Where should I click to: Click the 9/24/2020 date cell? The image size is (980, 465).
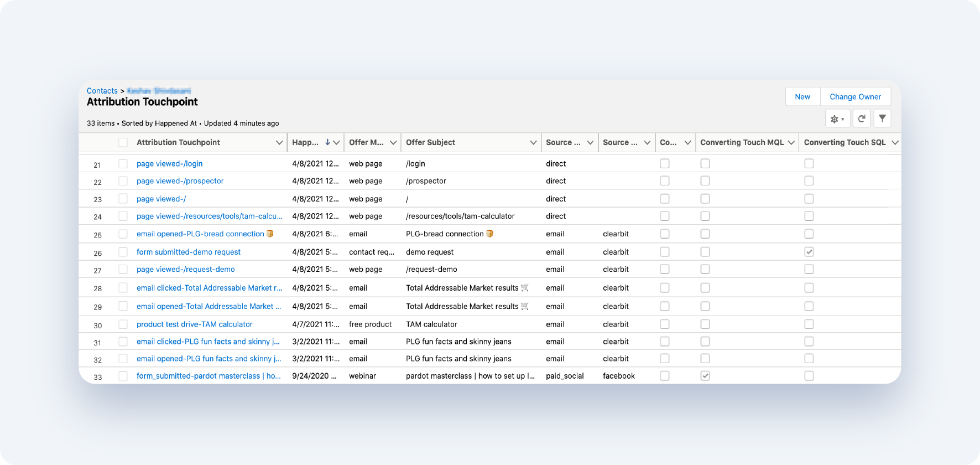(314, 376)
